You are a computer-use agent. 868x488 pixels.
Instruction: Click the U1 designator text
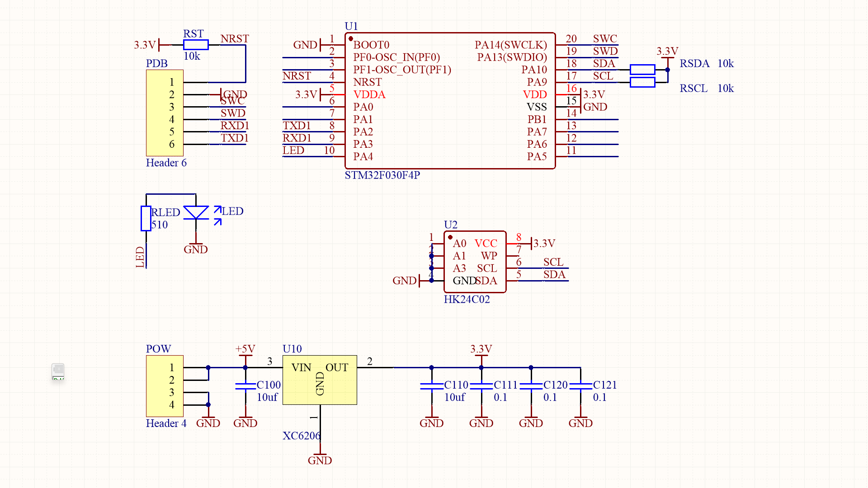tap(351, 26)
